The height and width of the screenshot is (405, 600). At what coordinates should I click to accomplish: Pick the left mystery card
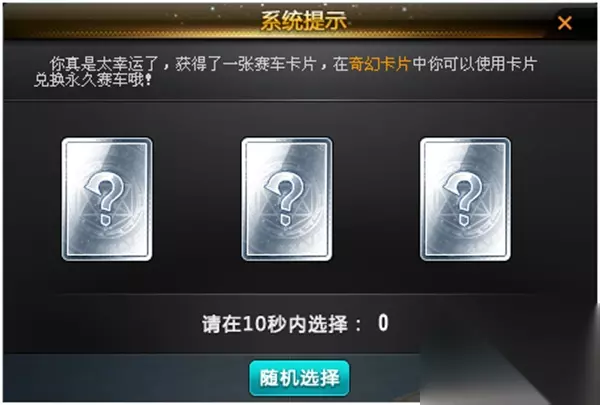pyautogui.click(x=107, y=199)
